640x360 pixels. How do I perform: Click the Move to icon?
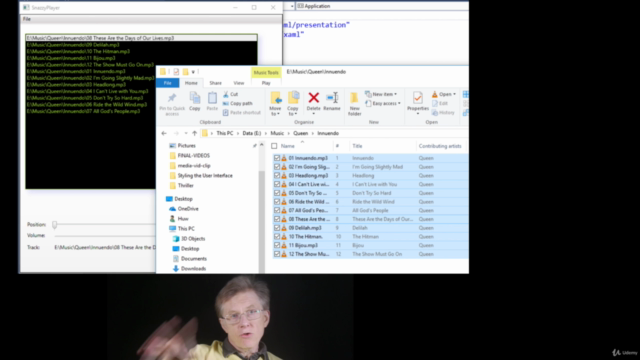click(276, 98)
